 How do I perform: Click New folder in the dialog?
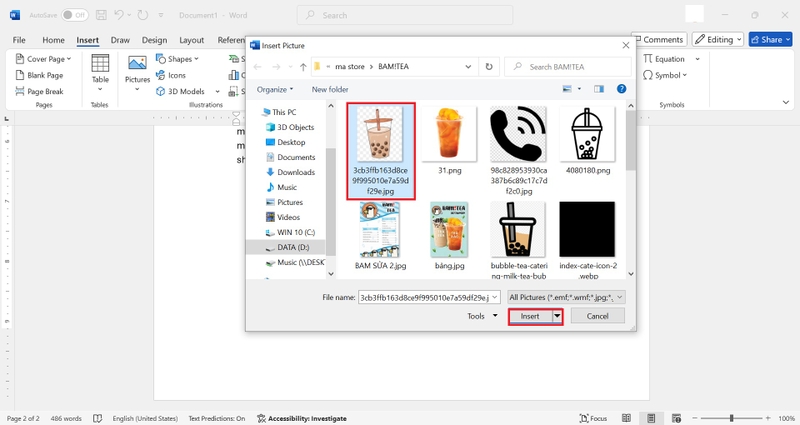point(330,89)
